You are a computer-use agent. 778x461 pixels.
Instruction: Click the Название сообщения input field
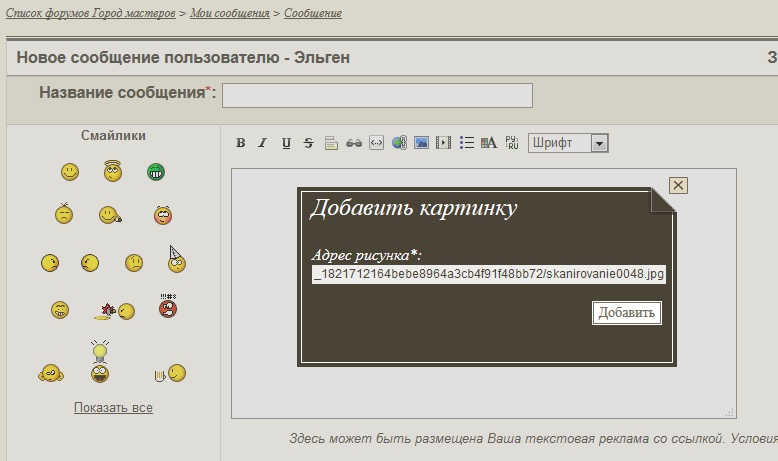click(x=377, y=95)
